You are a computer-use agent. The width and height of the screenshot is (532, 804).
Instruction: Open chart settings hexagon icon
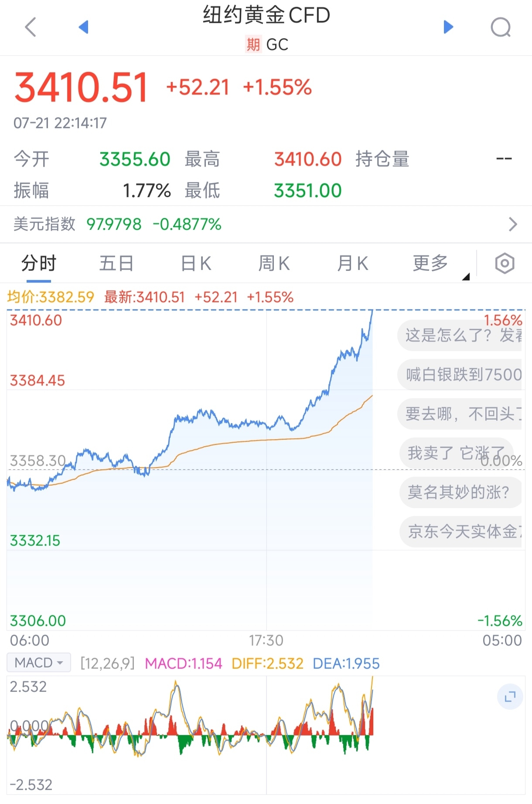coord(505,263)
